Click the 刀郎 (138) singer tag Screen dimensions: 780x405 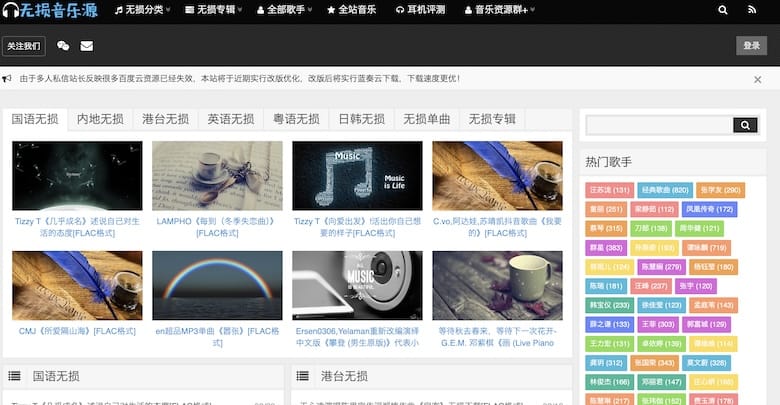point(651,228)
